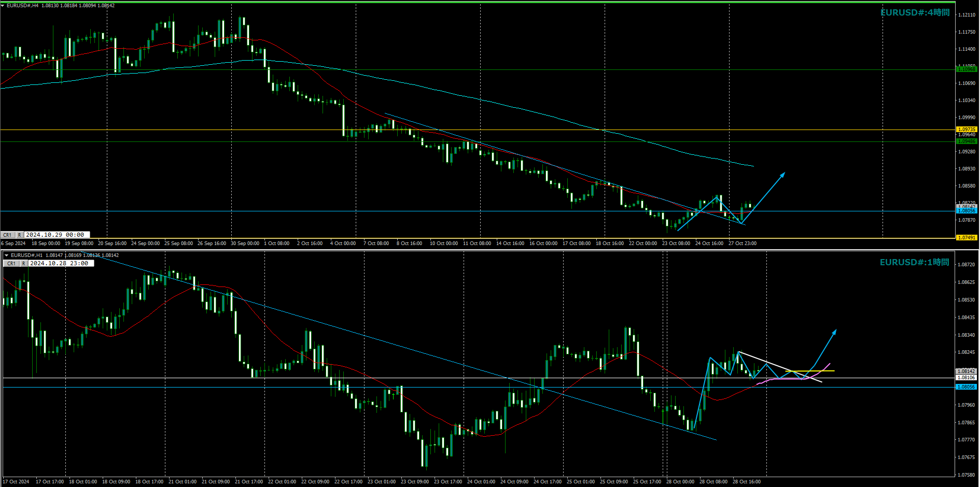Click the EURUSD#:1時間 label

click(x=915, y=262)
